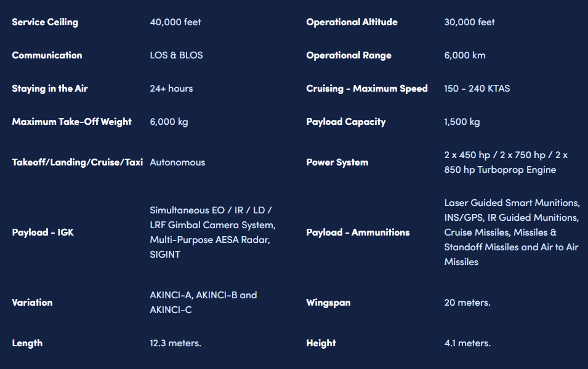Click the Communication label
This screenshot has width=588, height=369.
pos(47,55)
